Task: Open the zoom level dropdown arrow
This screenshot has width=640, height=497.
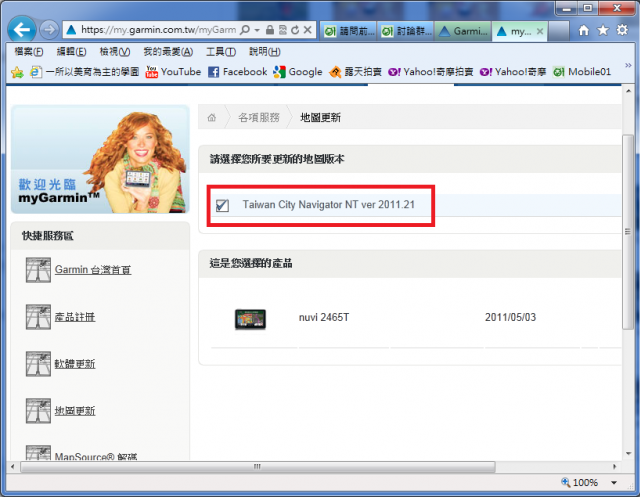Action: click(614, 483)
